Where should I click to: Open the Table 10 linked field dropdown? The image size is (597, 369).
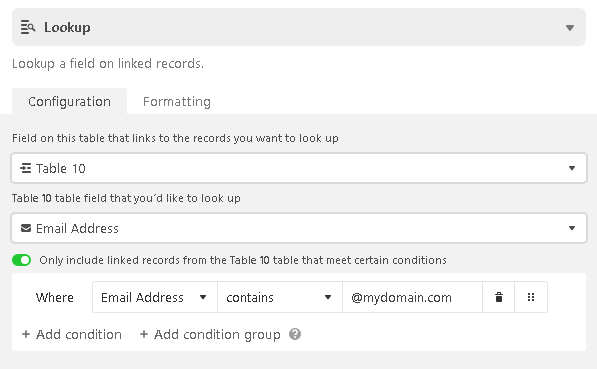pyautogui.click(x=299, y=168)
